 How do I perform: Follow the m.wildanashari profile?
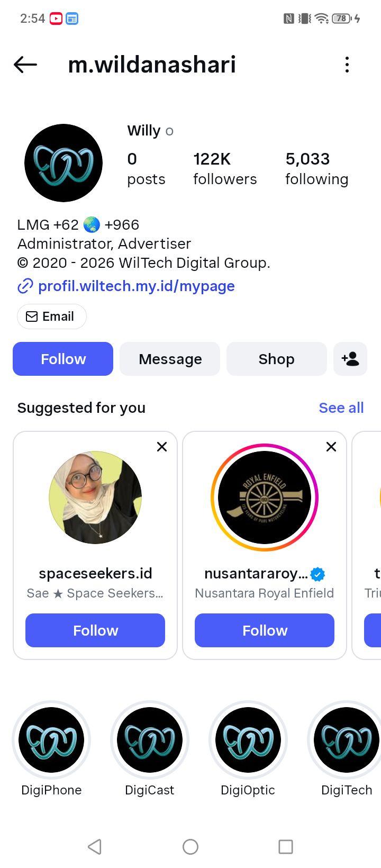point(63,359)
